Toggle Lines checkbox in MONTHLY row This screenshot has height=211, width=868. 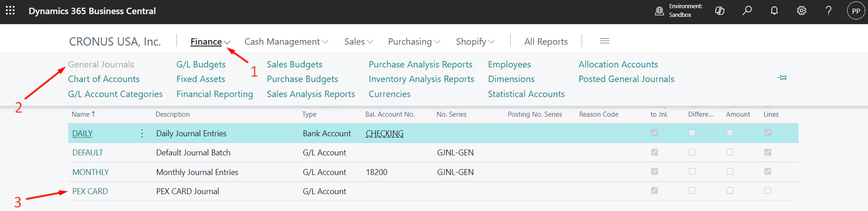tap(768, 171)
